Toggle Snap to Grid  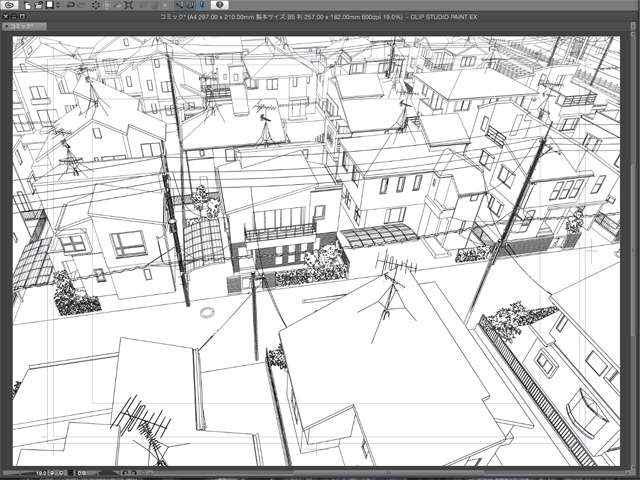pos(202,5)
